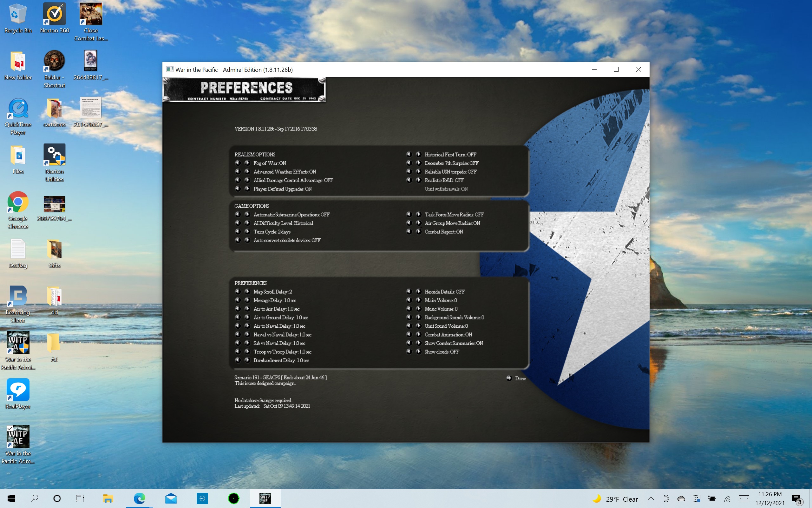This screenshot has height=508, width=812.
Task: Toggle Air Group Move Radius right arrow
Action: [x=418, y=223]
